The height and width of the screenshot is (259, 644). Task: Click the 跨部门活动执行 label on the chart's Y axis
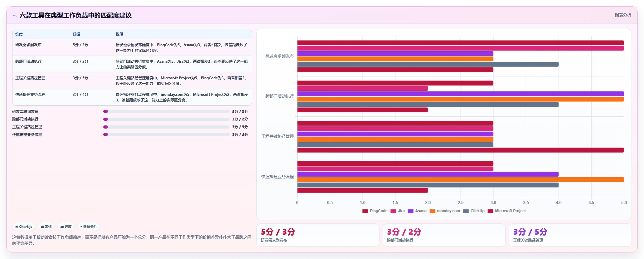[279, 96]
